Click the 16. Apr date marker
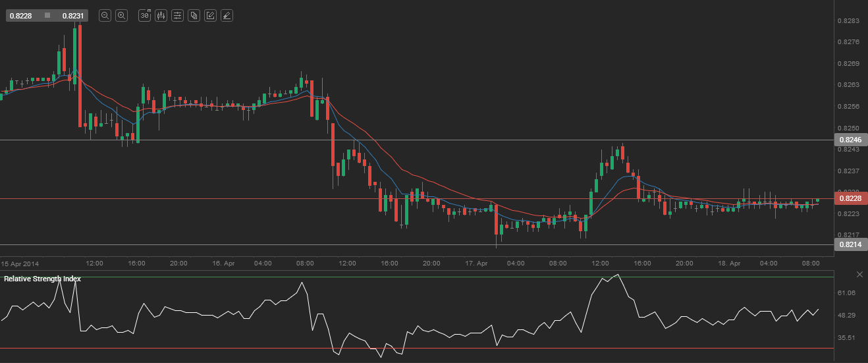 [x=223, y=263]
